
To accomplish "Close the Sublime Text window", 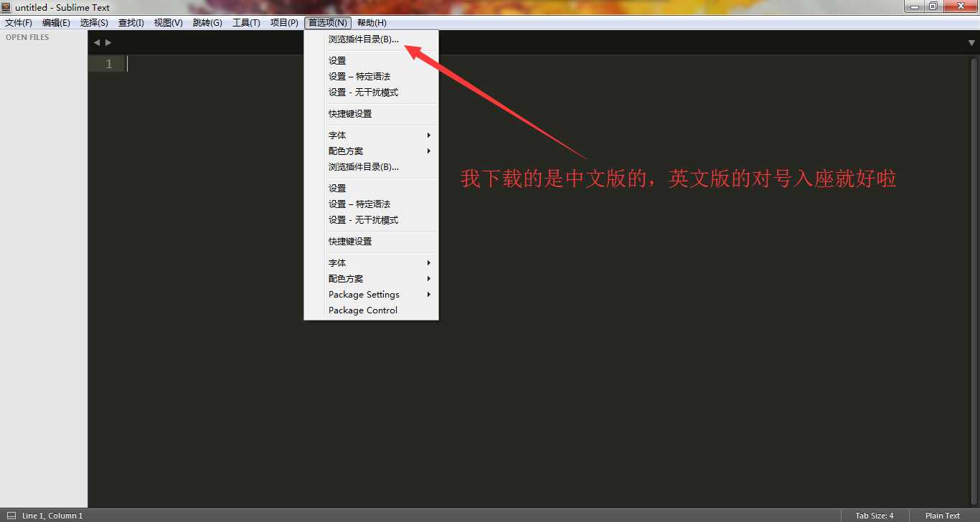I will (959, 6).
